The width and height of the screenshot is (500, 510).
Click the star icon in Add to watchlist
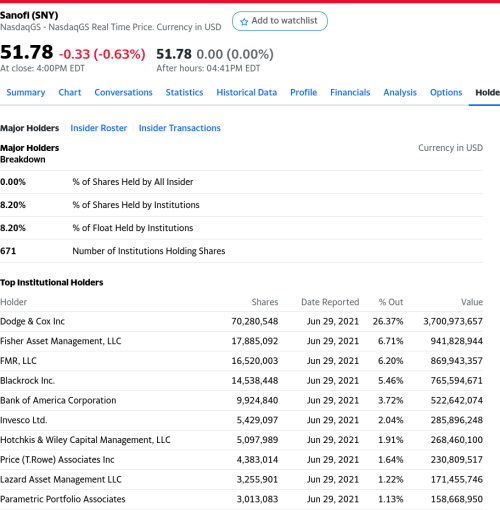[244, 22]
